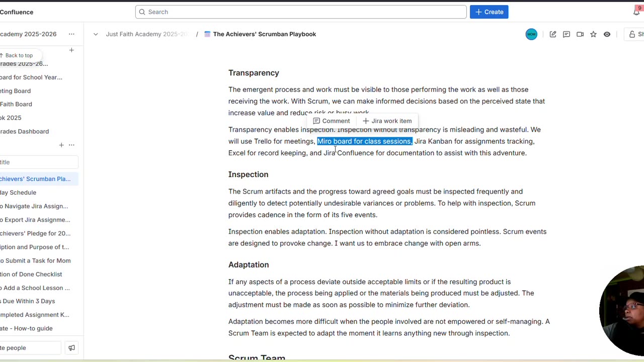Viewport: 644px width, 362px height.
Task: Open the 'Faith Board' sidebar item
Action: click(x=16, y=104)
